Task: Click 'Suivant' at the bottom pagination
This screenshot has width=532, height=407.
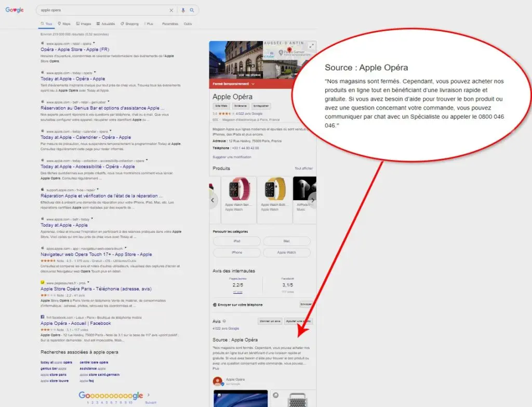Action: point(151,403)
